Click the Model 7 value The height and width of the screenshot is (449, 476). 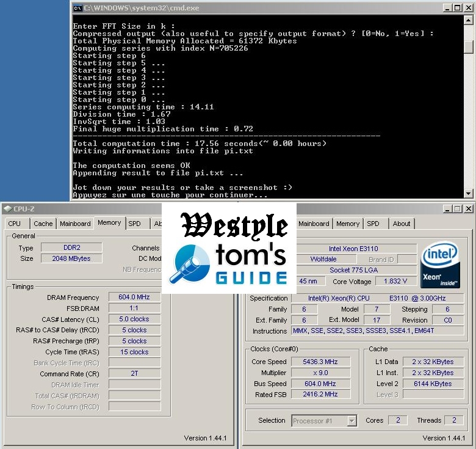pyautogui.click(x=377, y=309)
